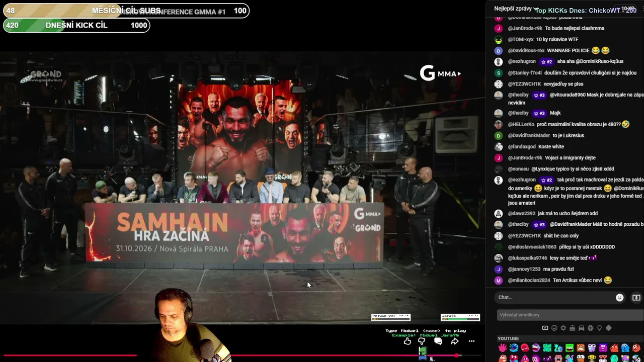The image size is (644, 362).
Task: Open the @DavidRous-r6x username link
Action: (526, 51)
